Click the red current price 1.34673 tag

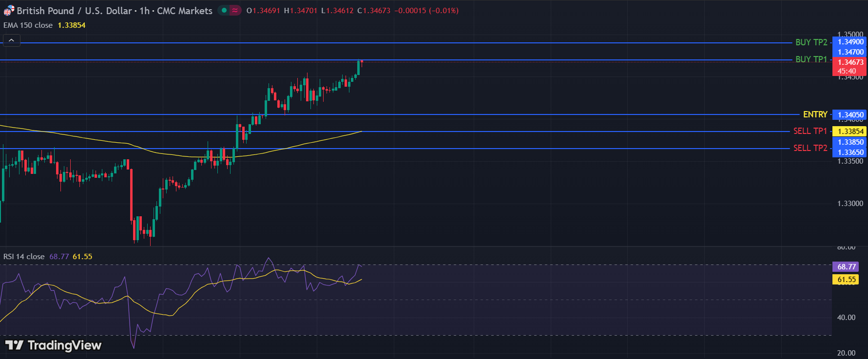[850, 62]
